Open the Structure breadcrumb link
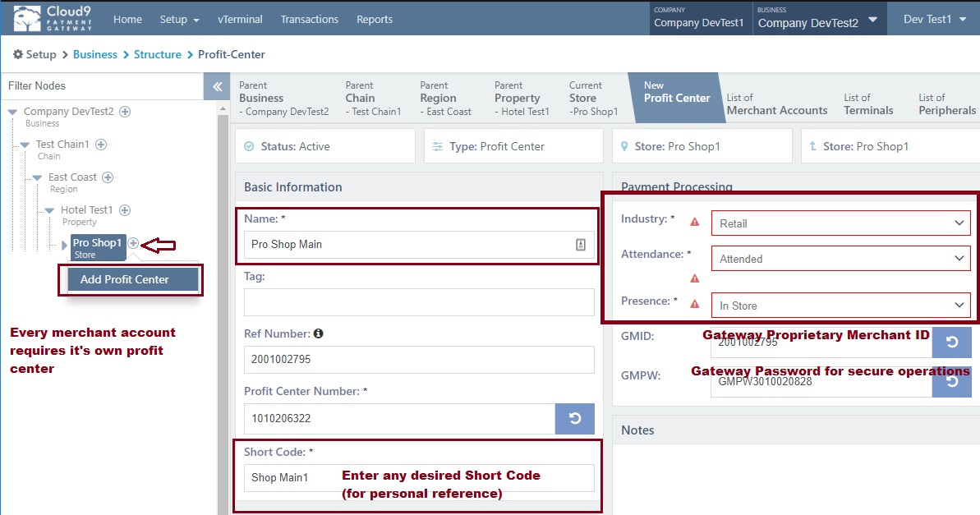 pyautogui.click(x=158, y=54)
